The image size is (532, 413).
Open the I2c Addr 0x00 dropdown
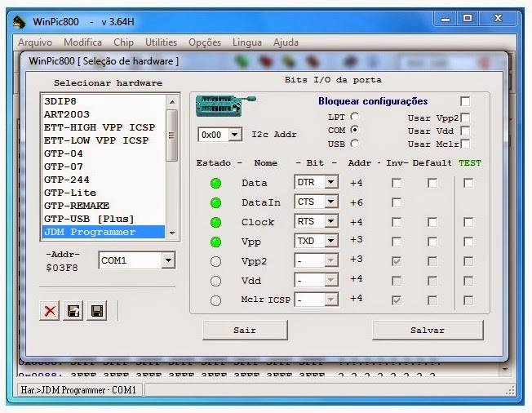[x=235, y=135]
